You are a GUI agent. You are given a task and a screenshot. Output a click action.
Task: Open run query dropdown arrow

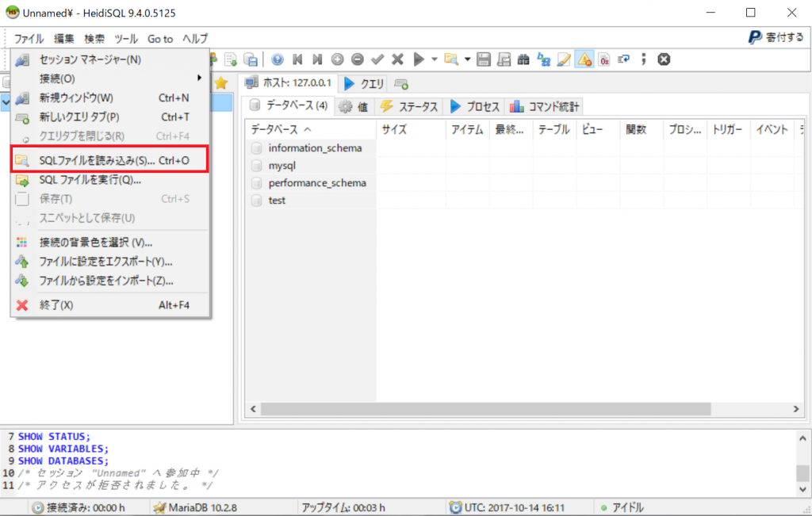pos(434,59)
